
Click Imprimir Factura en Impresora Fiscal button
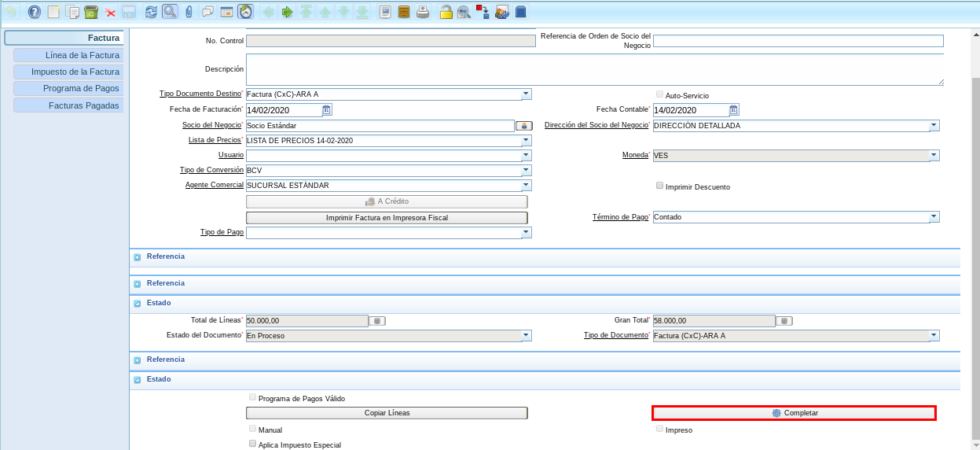point(387,217)
